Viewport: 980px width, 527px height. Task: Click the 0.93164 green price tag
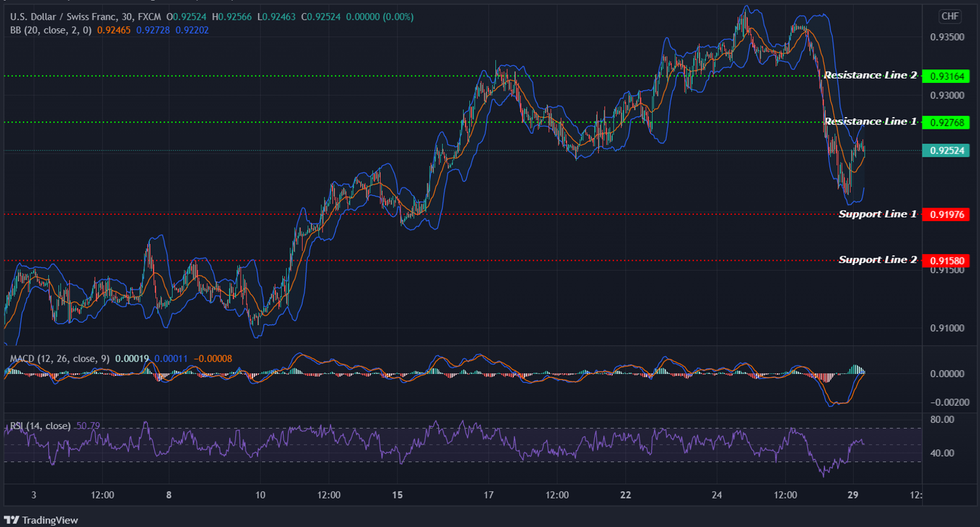click(946, 76)
